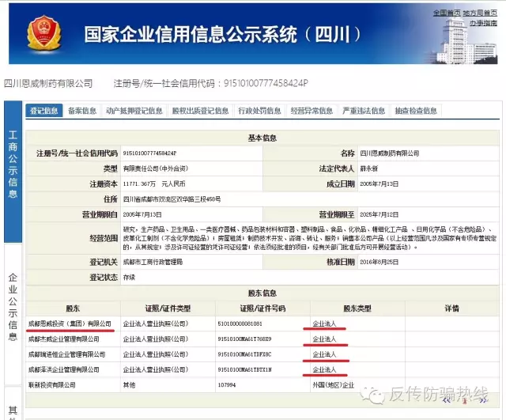506x420 pixels.
Task: Click the 外国(地区)企业 shareholder type
Action: [x=334, y=385]
